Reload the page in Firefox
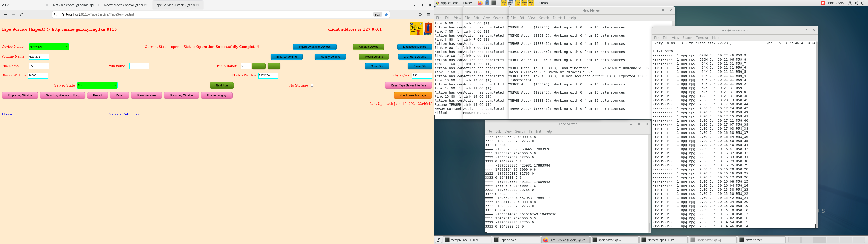This screenshot has width=868, height=244. (22, 14)
